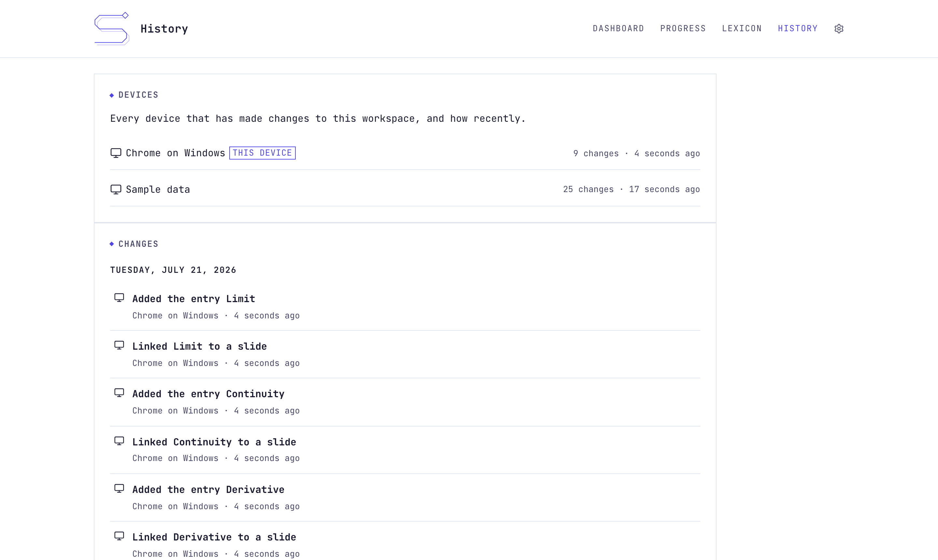Click '9 changes · 4 seconds ago' summary
This screenshot has width=938, height=560.
point(636,154)
